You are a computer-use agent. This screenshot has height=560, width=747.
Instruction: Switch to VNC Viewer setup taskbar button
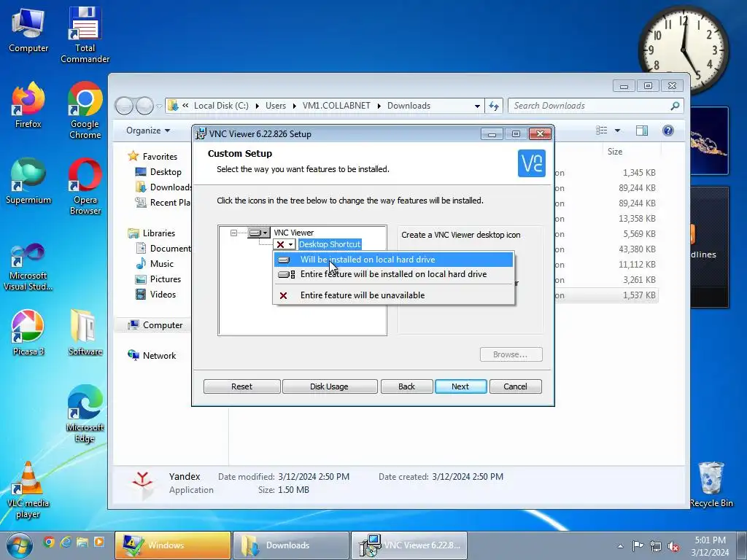click(409, 545)
